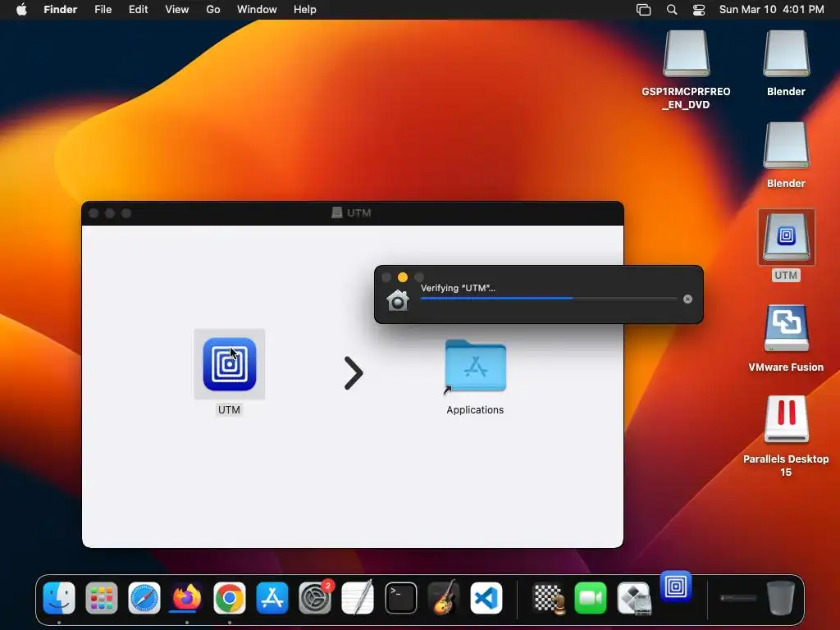Open the File menu

pyautogui.click(x=103, y=10)
